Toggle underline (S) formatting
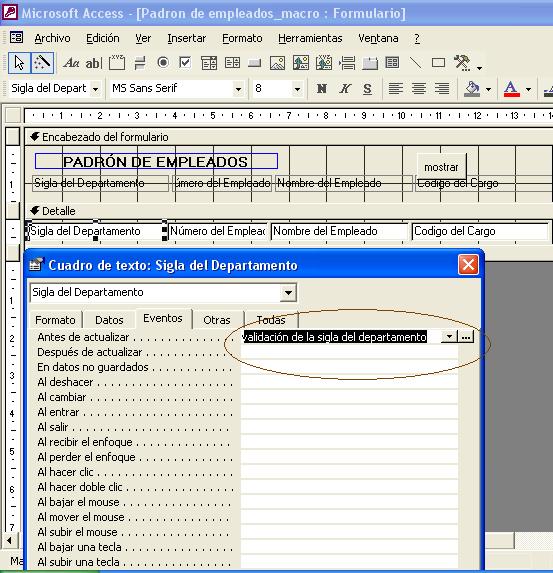Screen dimensions: 553x573 pos(367,88)
